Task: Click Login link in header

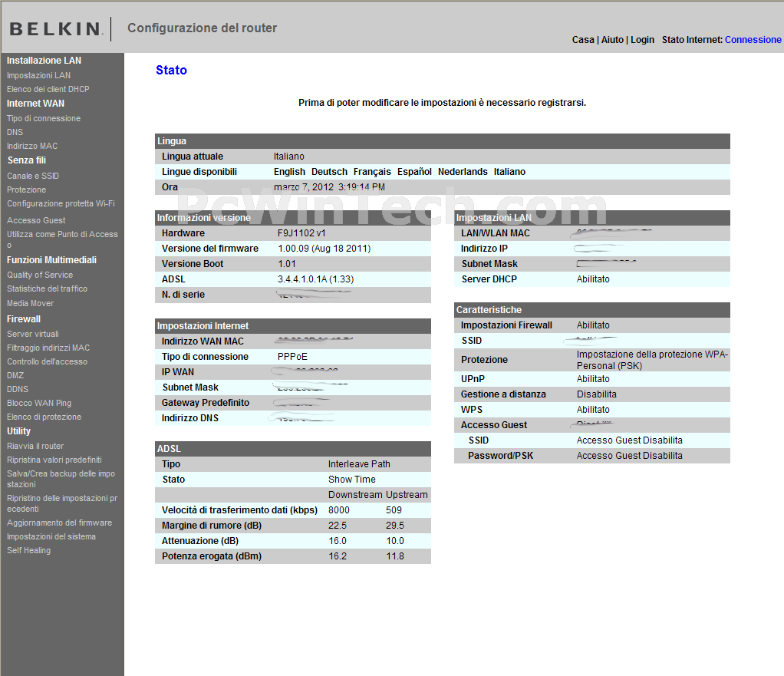Action: [643, 40]
